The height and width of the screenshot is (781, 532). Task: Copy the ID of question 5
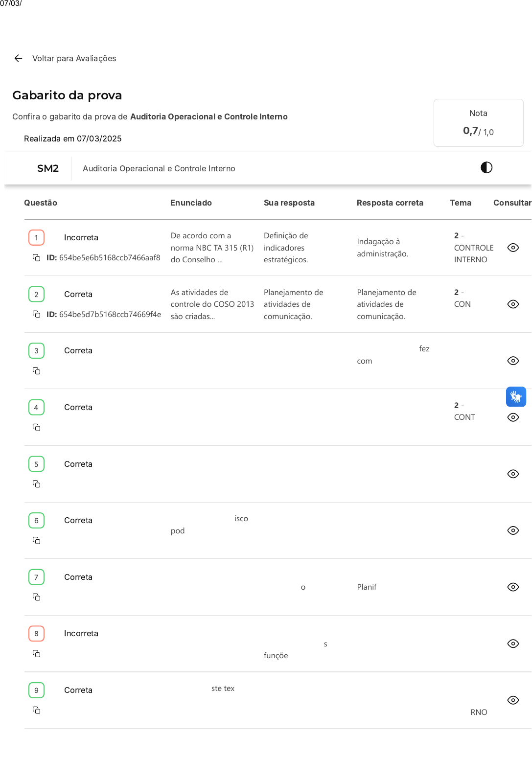pyautogui.click(x=36, y=484)
